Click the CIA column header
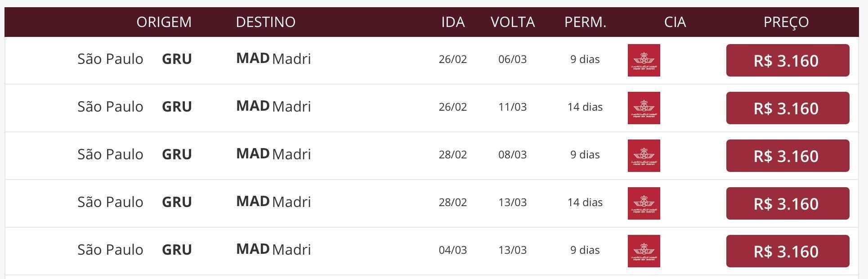 pyautogui.click(x=675, y=22)
